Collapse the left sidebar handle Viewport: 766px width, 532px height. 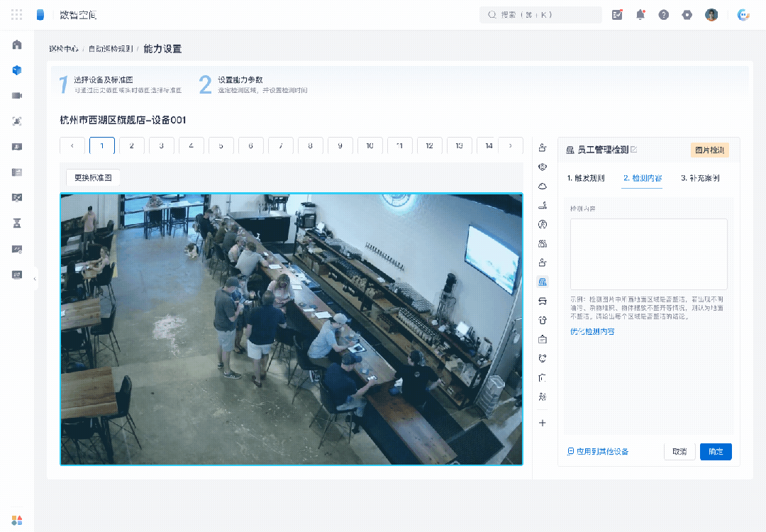tap(35, 279)
